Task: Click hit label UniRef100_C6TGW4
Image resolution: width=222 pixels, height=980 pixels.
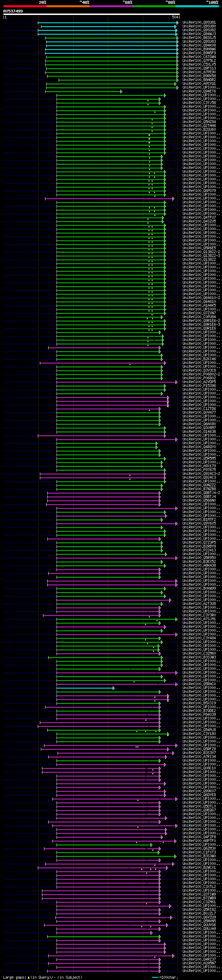Action: pyautogui.click(x=199, y=57)
